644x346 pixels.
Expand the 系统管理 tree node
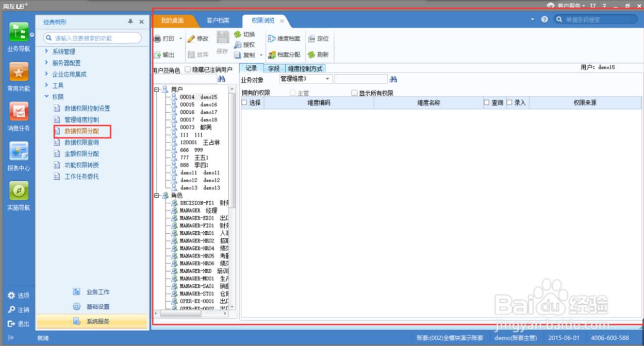[x=46, y=51]
